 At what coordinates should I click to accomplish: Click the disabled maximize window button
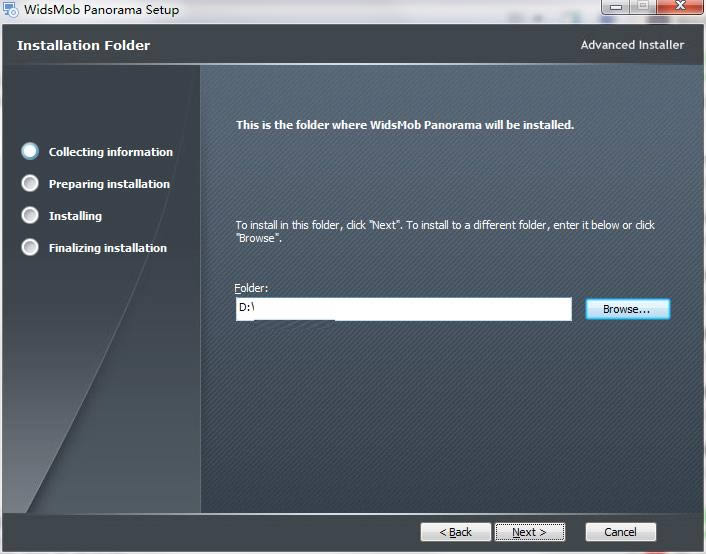click(643, 7)
